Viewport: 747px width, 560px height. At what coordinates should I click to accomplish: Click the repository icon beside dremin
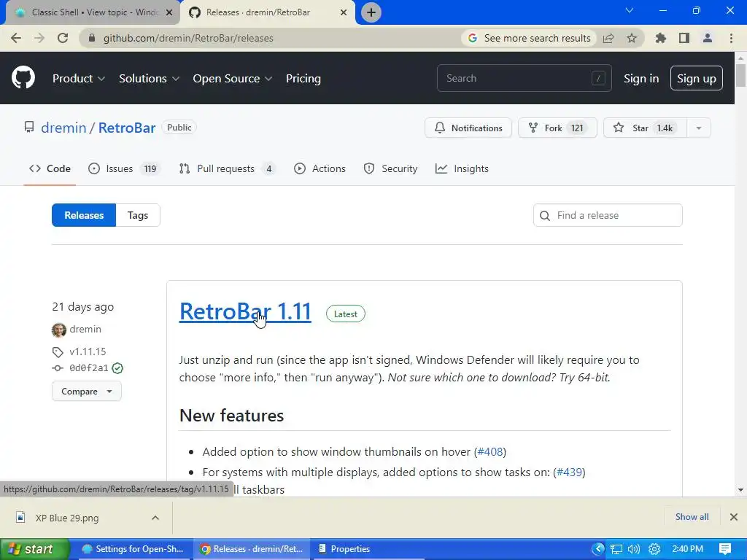click(x=29, y=127)
